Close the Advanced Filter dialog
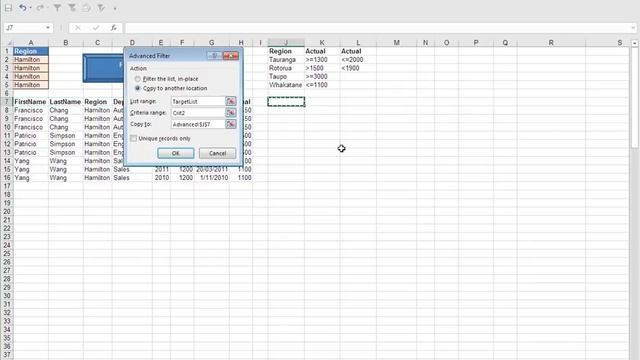Screen dimensions: 640x360 tap(231, 56)
